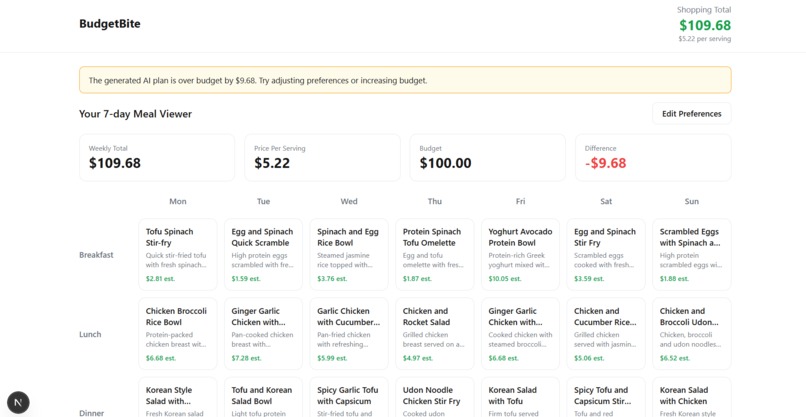The width and height of the screenshot is (806, 417).
Task: Click the Mon column header
Action: (178, 202)
